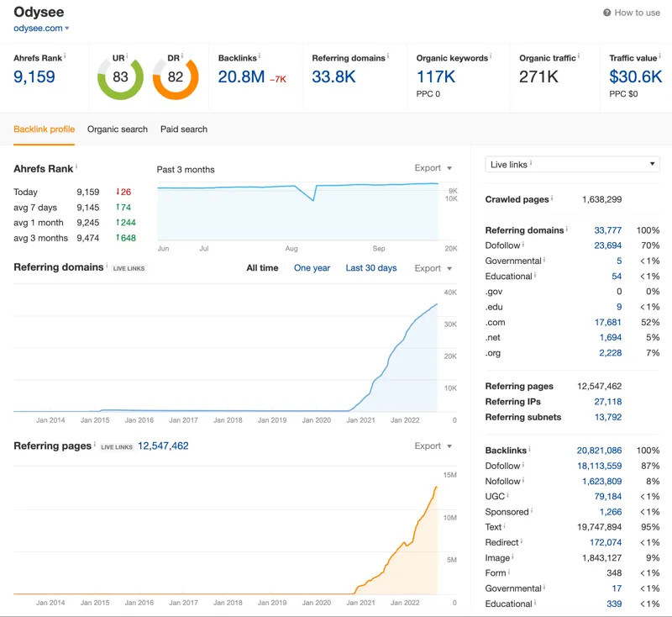Click info icon beside DR label
The height and width of the screenshot is (617, 672).
click(x=182, y=55)
